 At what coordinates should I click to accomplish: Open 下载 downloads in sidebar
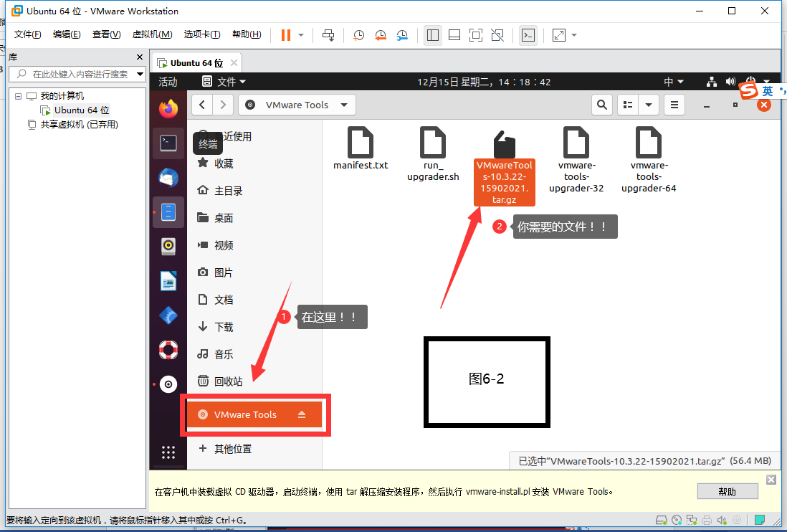(255, 327)
